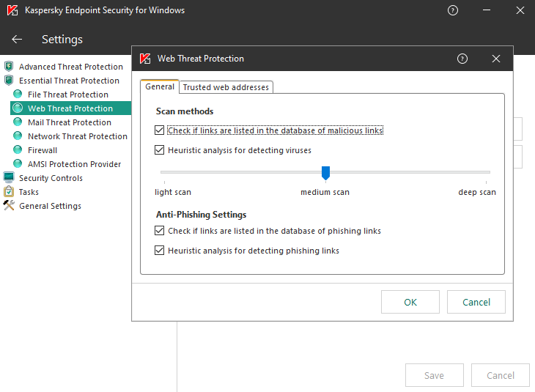
Task: Select Network Threat Protection tree item
Action: 77,136
